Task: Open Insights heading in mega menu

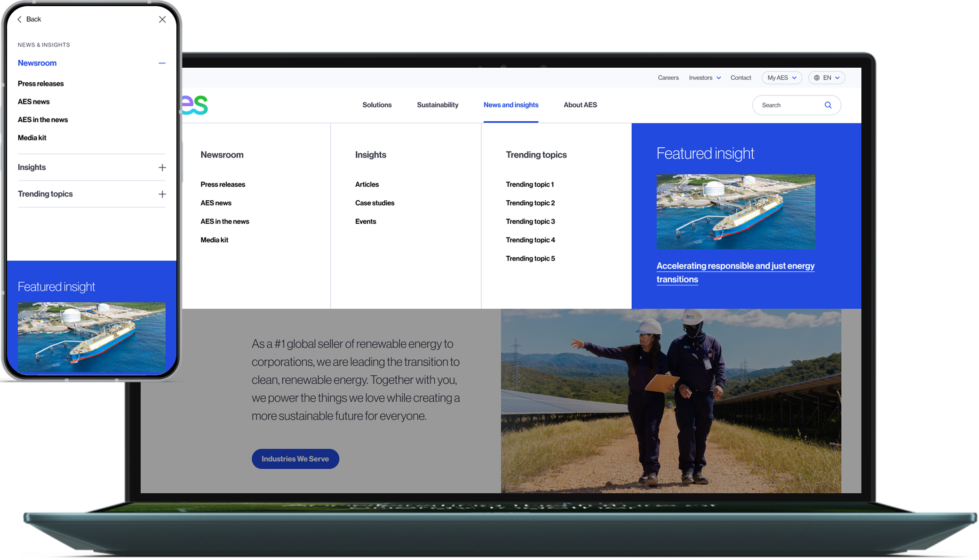Action: (x=371, y=155)
